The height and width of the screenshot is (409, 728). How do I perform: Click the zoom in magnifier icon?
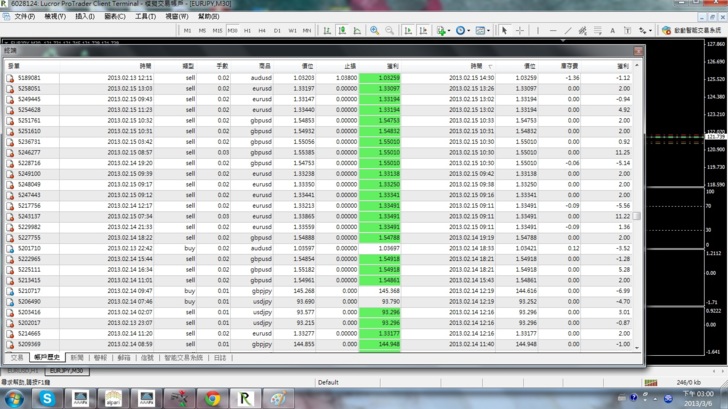click(x=375, y=31)
